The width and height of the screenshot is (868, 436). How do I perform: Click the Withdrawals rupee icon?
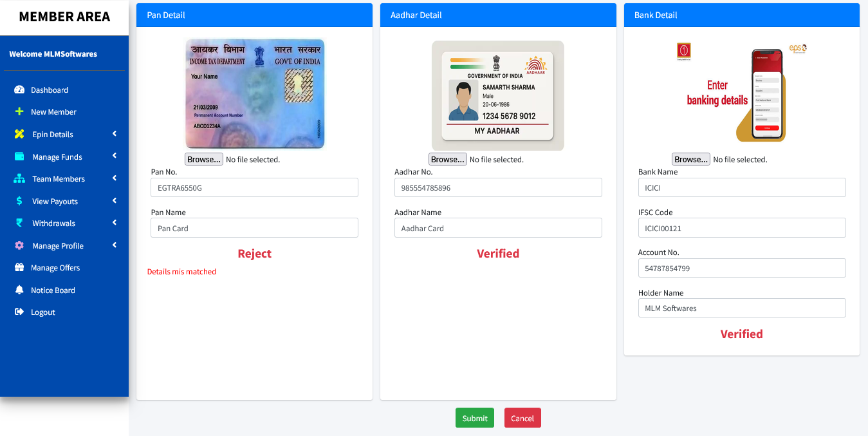pyautogui.click(x=19, y=223)
